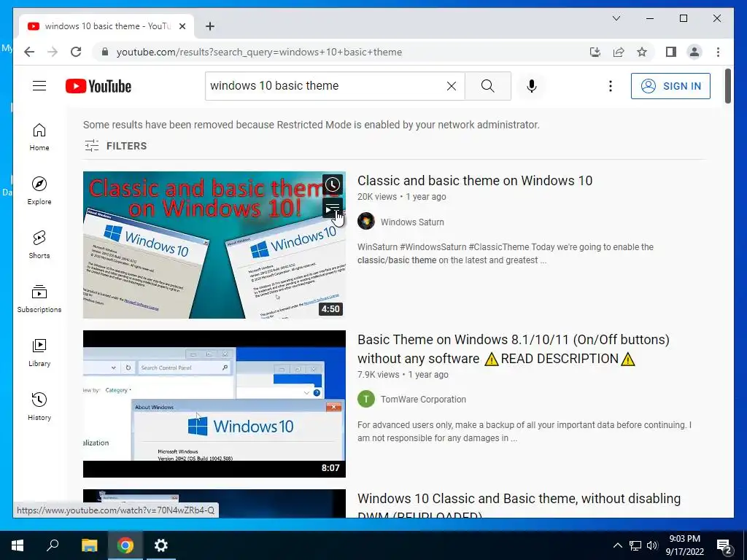Open Shorts in the sidebar
The width and height of the screenshot is (747, 560).
click(39, 245)
